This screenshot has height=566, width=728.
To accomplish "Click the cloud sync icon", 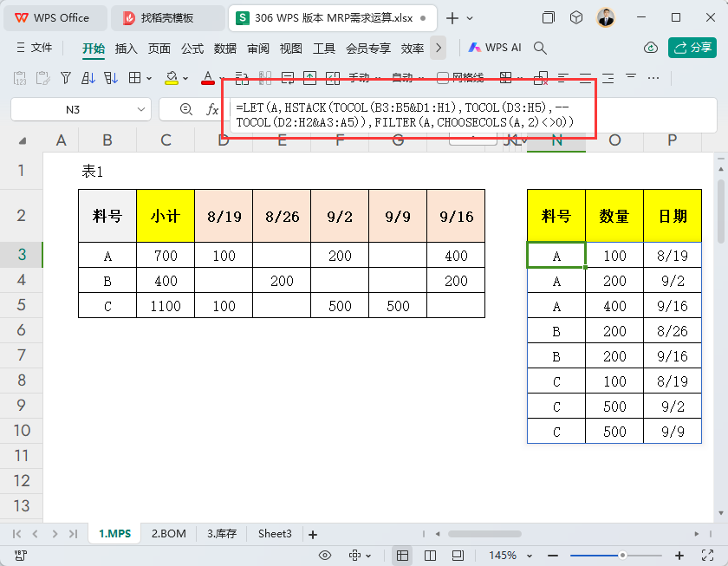I will [x=651, y=48].
